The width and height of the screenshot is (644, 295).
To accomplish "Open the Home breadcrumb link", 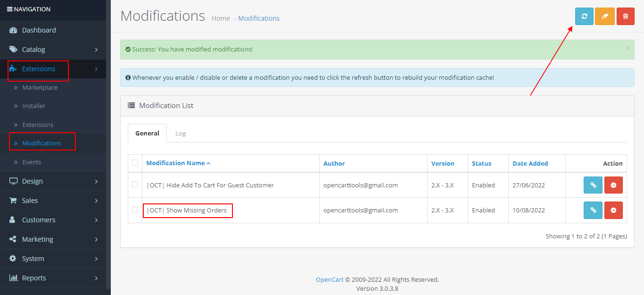I will coord(221,18).
